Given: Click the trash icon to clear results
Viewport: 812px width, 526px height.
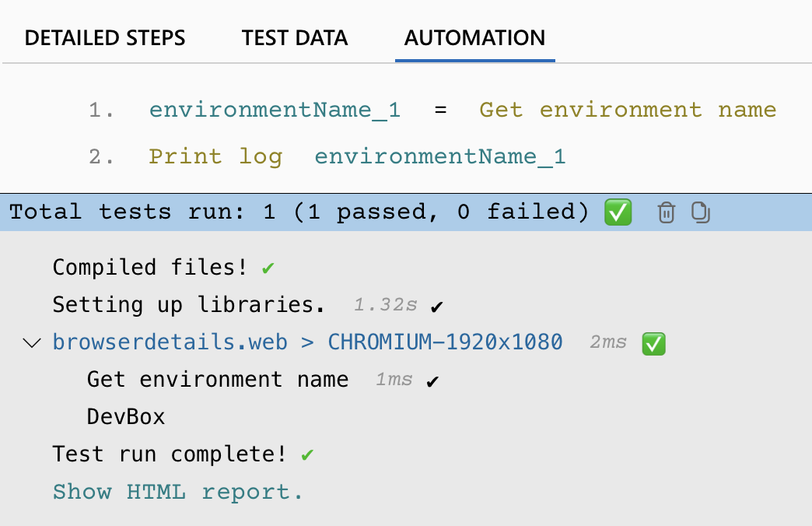Looking at the screenshot, I should point(667,212).
